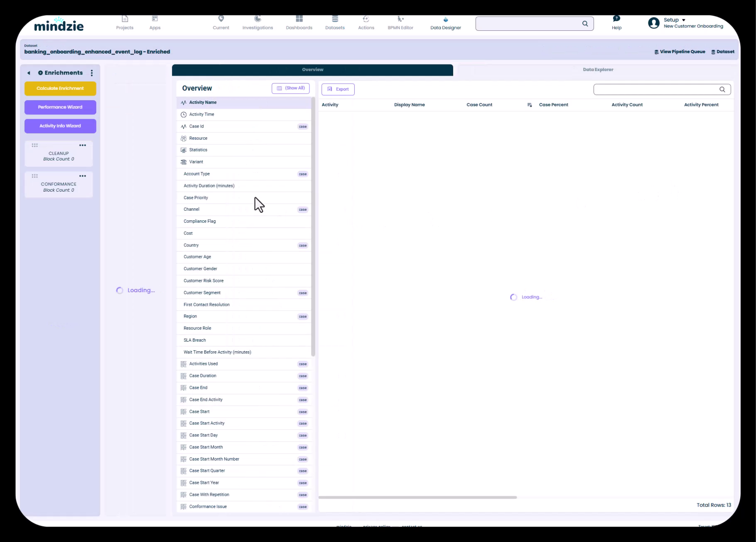Expand the Setup user account dropdown
Viewport: 756px width, 542px height.
click(683, 20)
